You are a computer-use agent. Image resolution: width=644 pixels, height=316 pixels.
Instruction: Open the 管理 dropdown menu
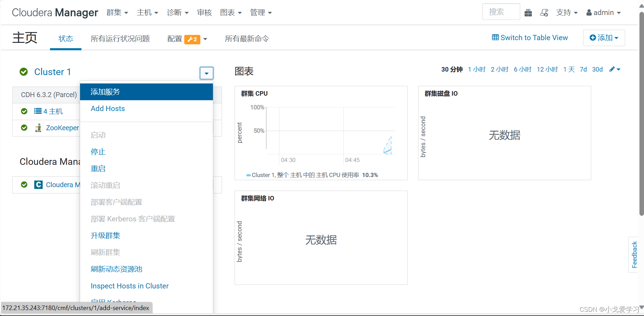[261, 13]
